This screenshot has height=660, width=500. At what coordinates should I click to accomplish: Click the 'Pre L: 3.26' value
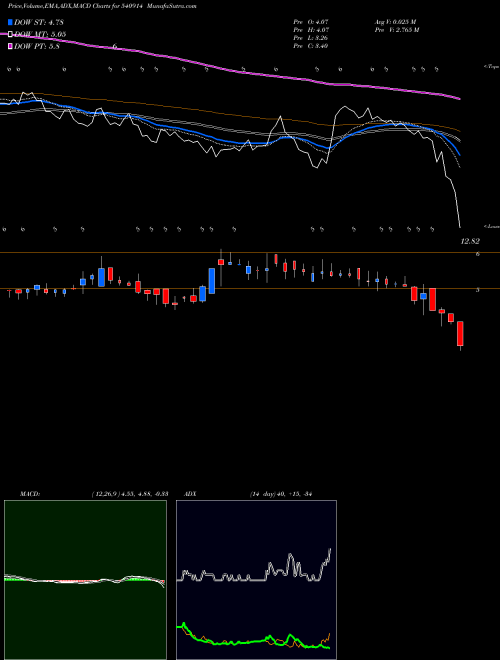[x=311, y=38]
